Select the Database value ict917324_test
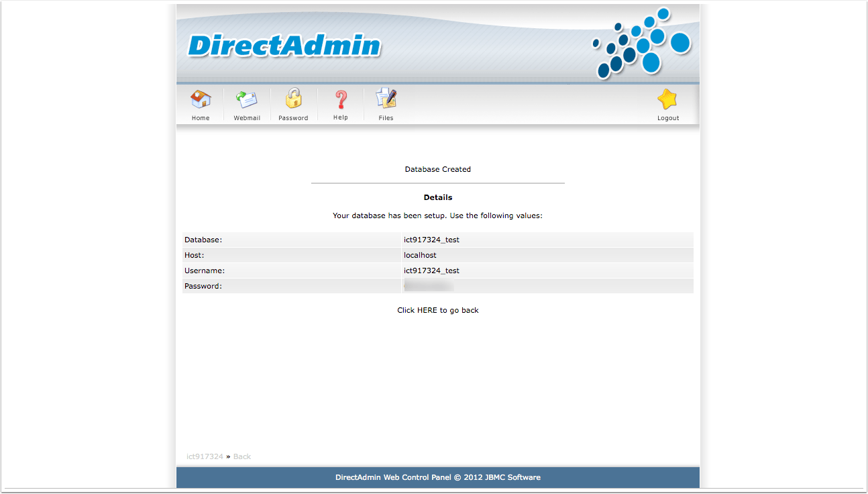This screenshot has height=494, width=868. (431, 240)
